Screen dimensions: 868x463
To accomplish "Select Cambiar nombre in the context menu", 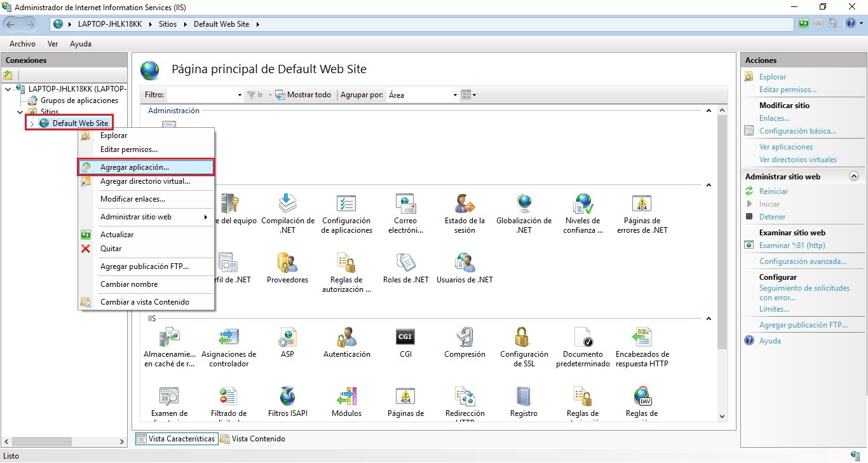I will point(146,284).
